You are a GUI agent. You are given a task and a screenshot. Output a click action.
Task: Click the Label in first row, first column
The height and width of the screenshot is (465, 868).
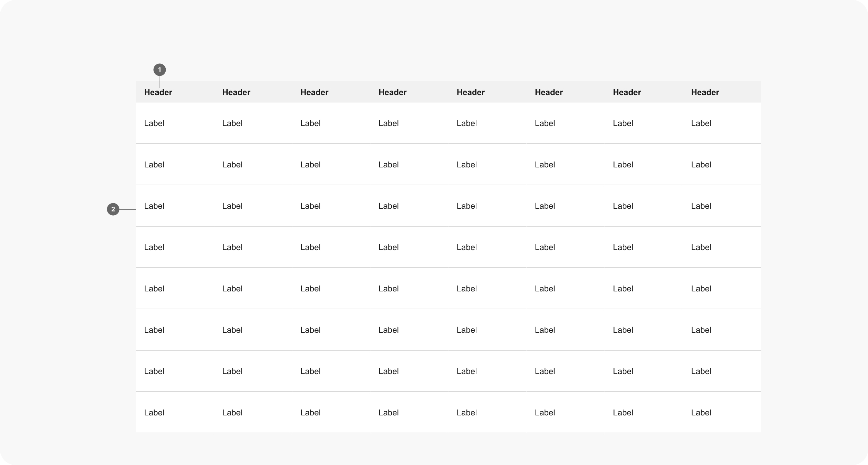pyautogui.click(x=154, y=123)
